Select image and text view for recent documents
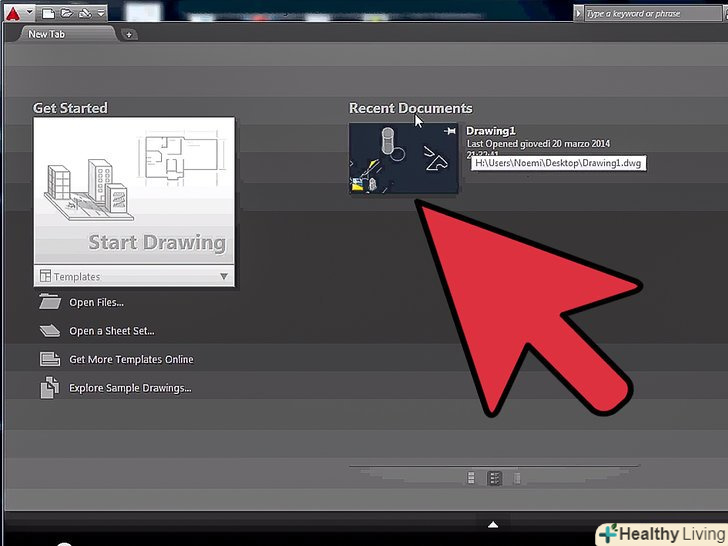728x546 pixels. [x=494, y=479]
